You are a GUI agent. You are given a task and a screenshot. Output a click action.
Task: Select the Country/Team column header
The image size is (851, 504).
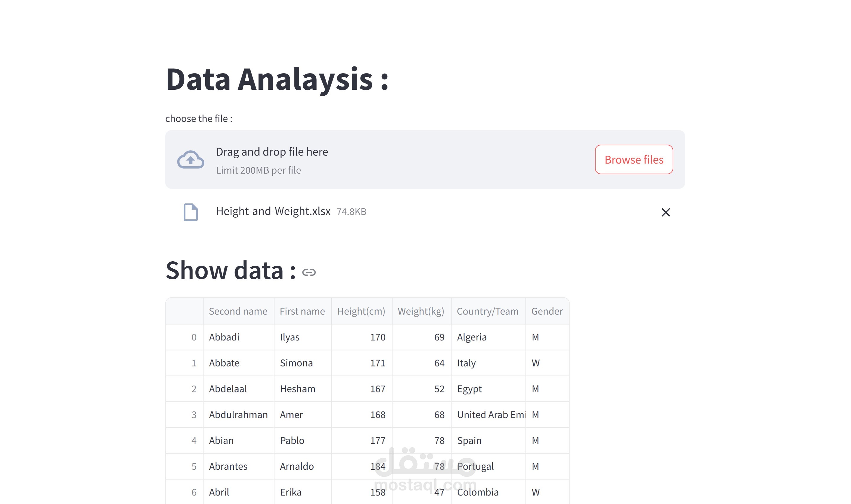(x=487, y=311)
